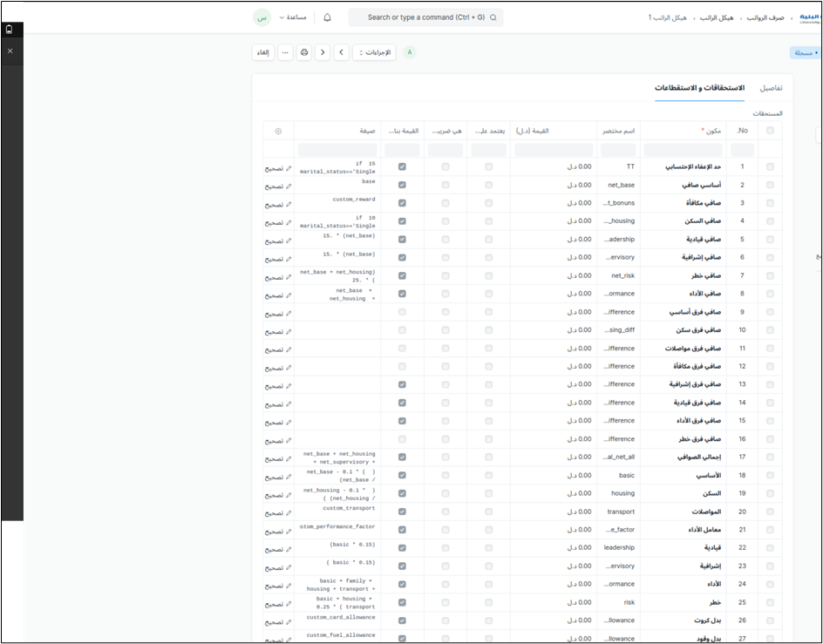Open هيكل الراتب breadcrumb link
The image size is (823, 644).
coord(718,17)
